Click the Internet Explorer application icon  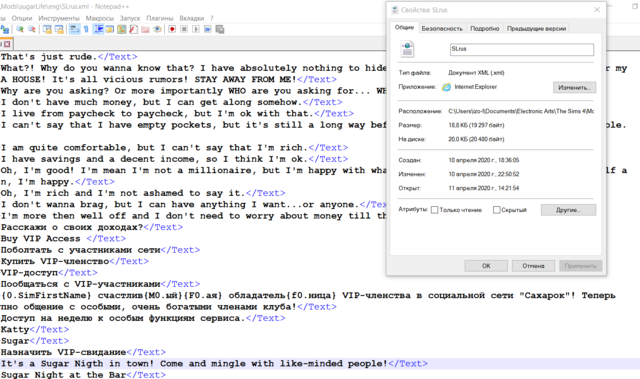[x=447, y=87]
